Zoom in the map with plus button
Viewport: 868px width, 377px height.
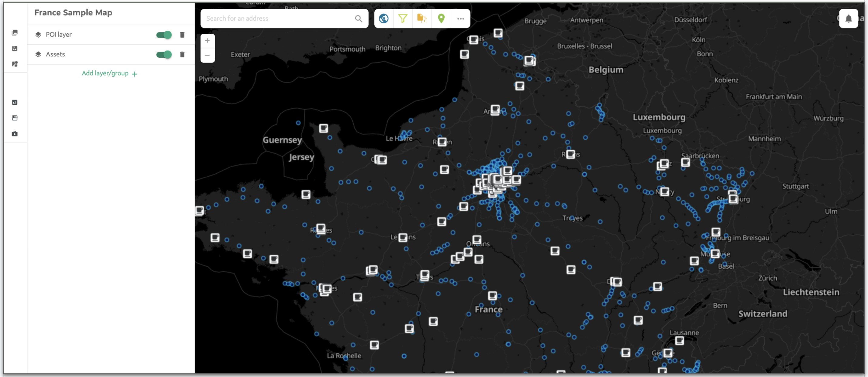pos(208,41)
